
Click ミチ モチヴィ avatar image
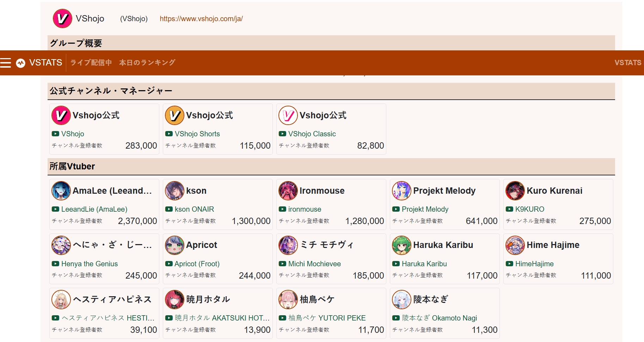point(288,245)
